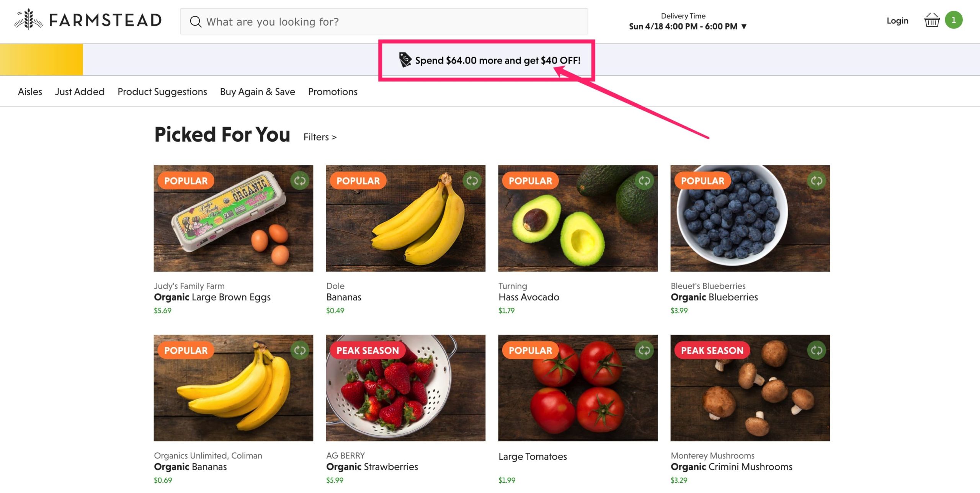The height and width of the screenshot is (493, 980).
Task: Click swap icon on Dole Bananas image
Action: pyautogui.click(x=472, y=181)
